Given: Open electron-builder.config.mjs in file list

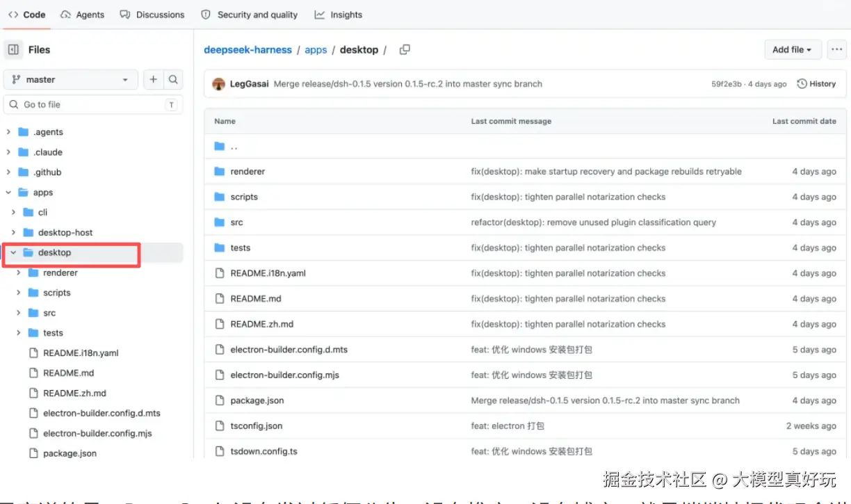Looking at the screenshot, I should pyautogui.click(x=285, y=375).
